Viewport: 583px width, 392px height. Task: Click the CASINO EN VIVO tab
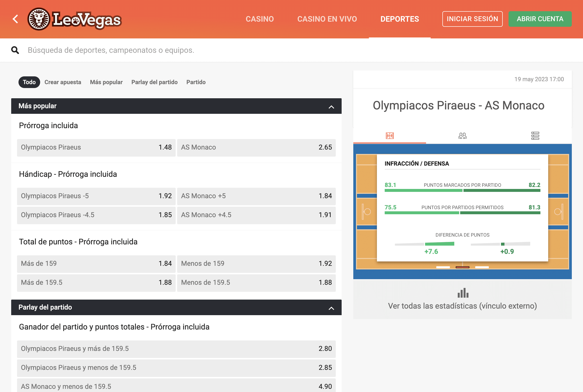(327, 18)
